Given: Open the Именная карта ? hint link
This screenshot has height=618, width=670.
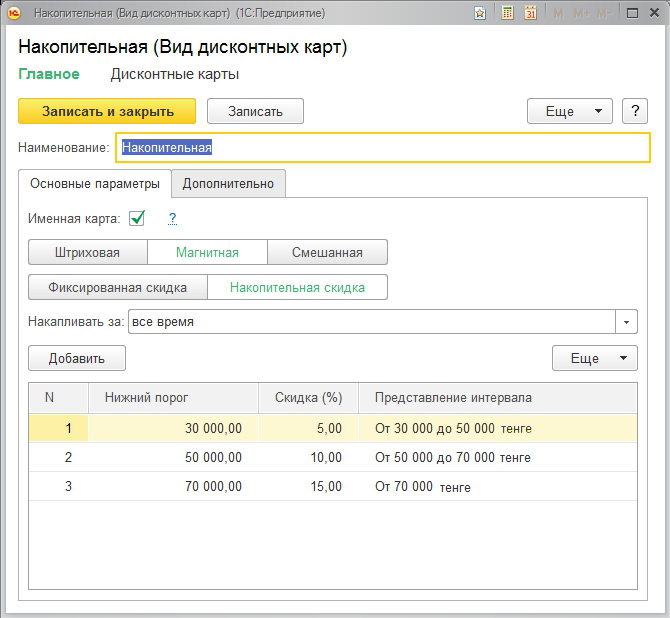Looking at the screenshot, I should click(x=172, y=218).
